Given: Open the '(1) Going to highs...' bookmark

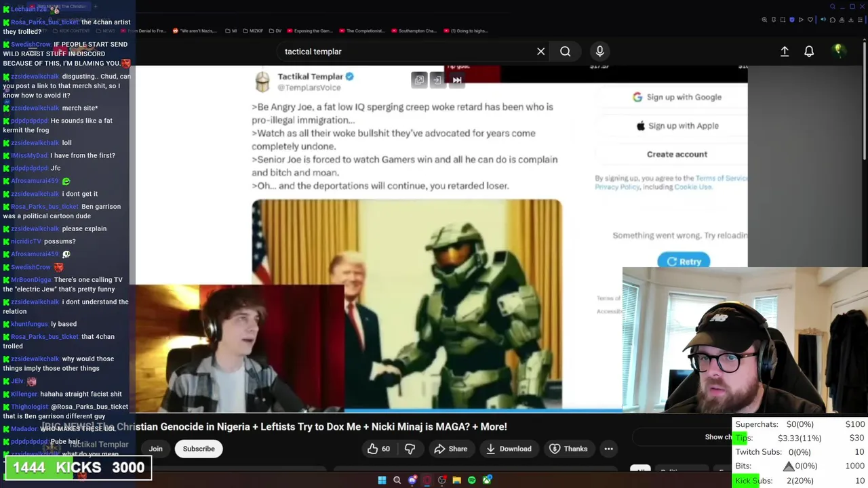Looking at the screenshot, I should (465, 30).
